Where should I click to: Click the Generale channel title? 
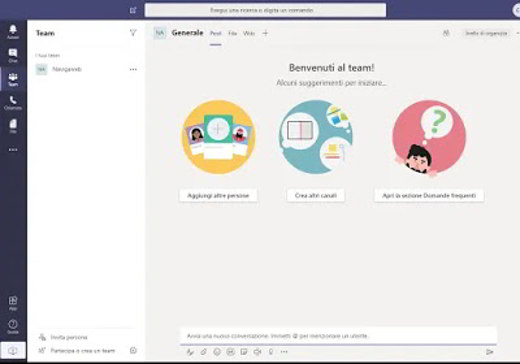click(x=187, y=33)
